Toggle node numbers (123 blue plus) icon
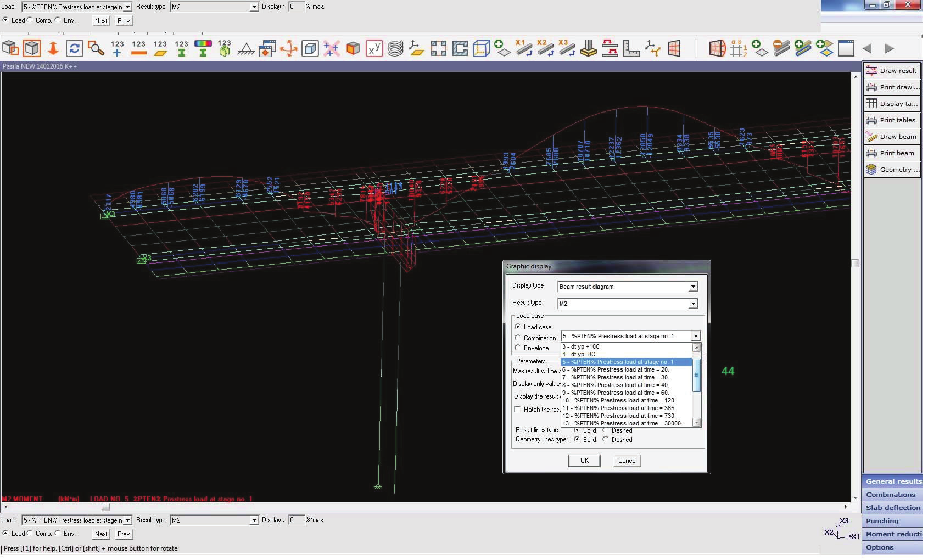Image resolution: width=928 pixels, height=560 pixels. tap(117, 48)
